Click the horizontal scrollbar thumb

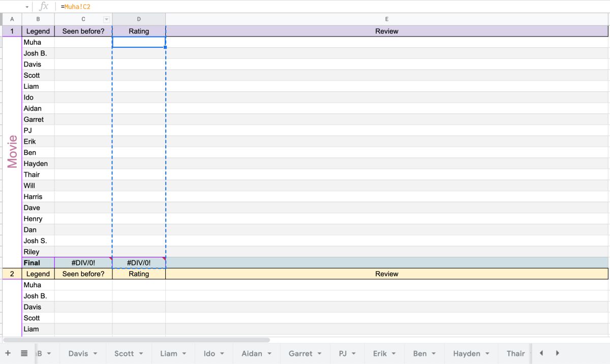136,340
